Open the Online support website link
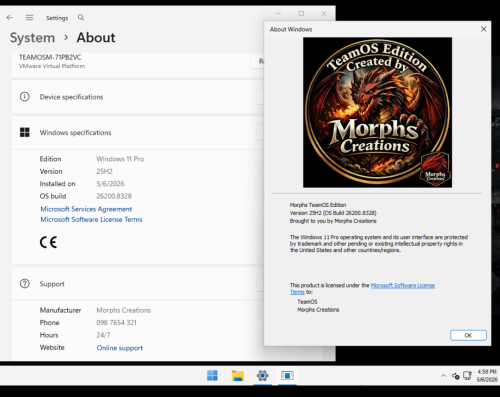Screen dimensions: 500x397 (x=120, y=348)
